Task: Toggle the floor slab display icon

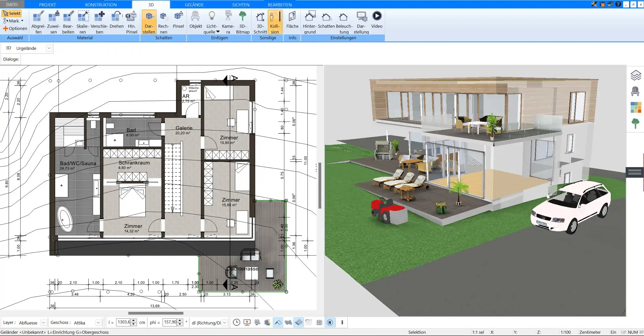Action: 299,322
